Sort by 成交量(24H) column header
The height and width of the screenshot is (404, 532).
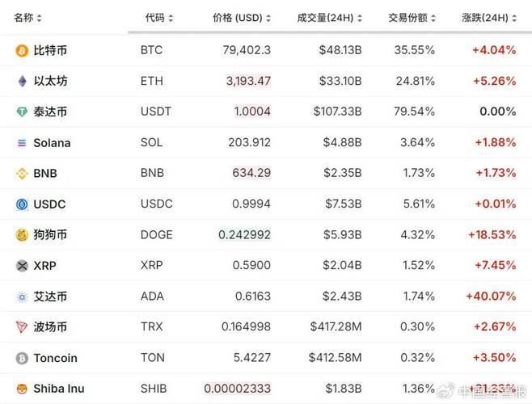point(329,18)
